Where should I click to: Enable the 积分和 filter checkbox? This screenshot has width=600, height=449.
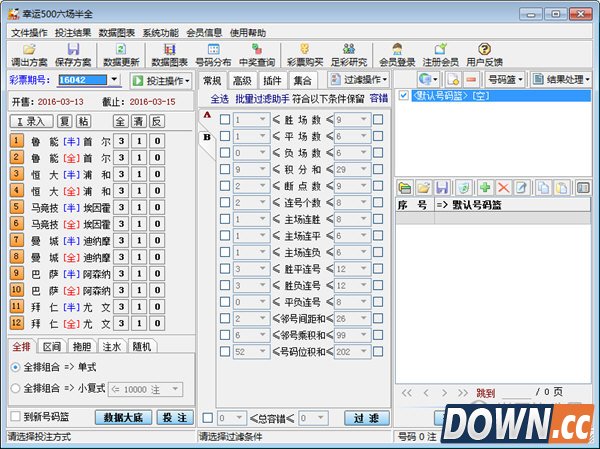pos(225,169)
